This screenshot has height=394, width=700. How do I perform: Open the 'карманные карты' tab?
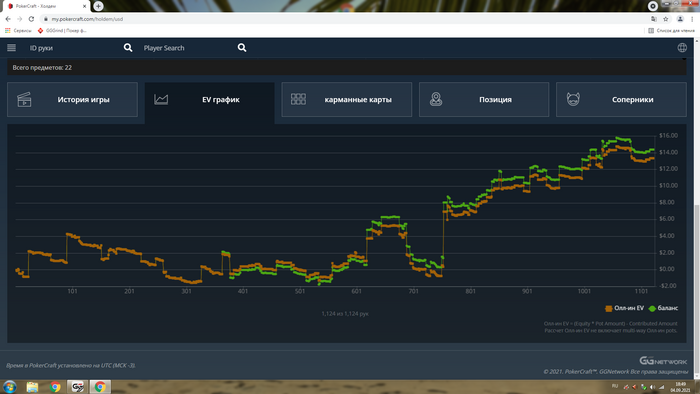click(x=347, y=100)
